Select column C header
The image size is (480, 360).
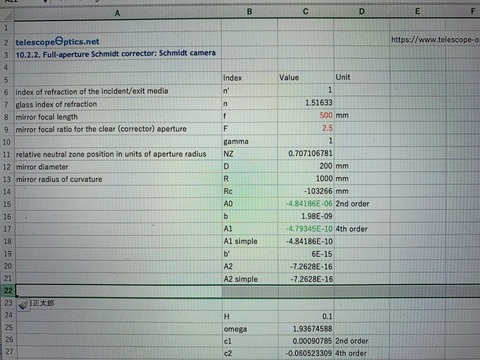point(305,12)
